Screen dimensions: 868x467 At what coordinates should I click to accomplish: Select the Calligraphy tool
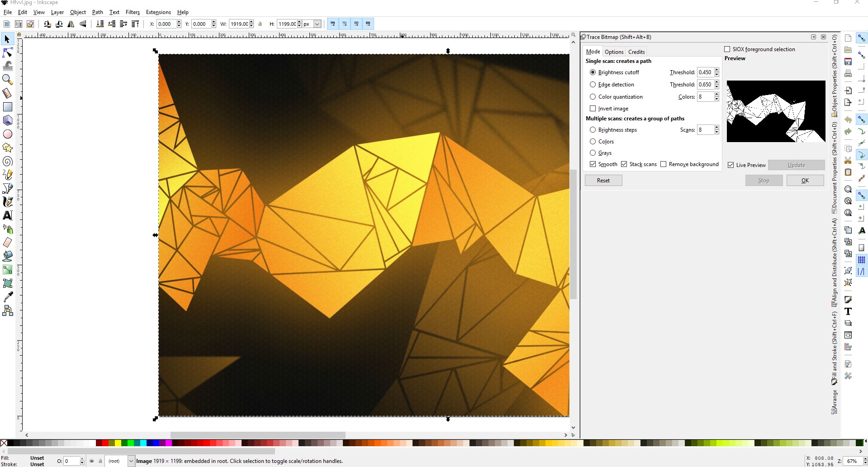pyautogui.click(x=7, y=202)
